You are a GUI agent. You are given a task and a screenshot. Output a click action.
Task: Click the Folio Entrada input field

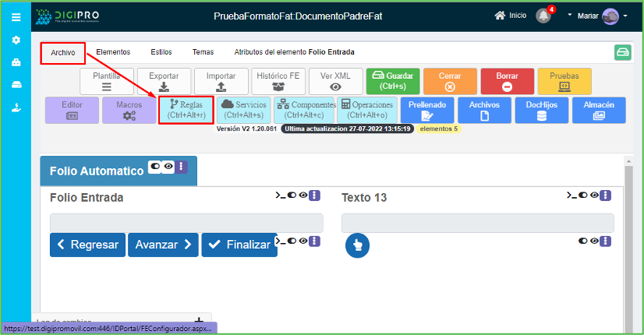click(x=186, y=223)
